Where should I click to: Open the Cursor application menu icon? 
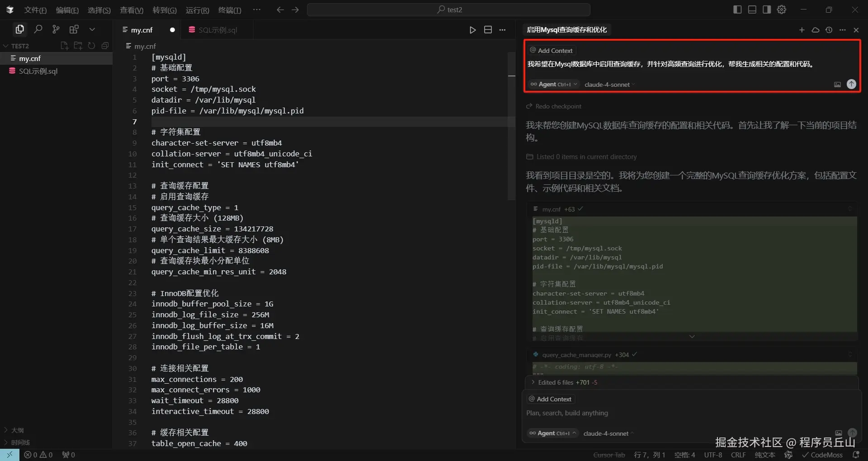[10, 9]
